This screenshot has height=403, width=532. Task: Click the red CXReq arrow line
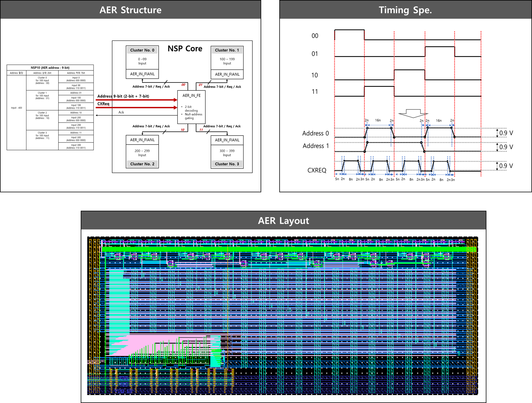(136, 107)
